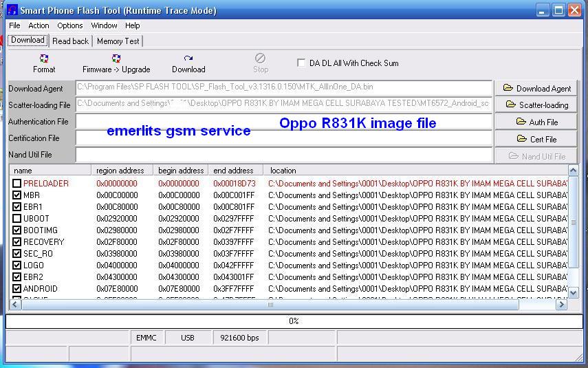
Task: Uncheck the ANDROID partition checkbox
Action: (17, 288)
